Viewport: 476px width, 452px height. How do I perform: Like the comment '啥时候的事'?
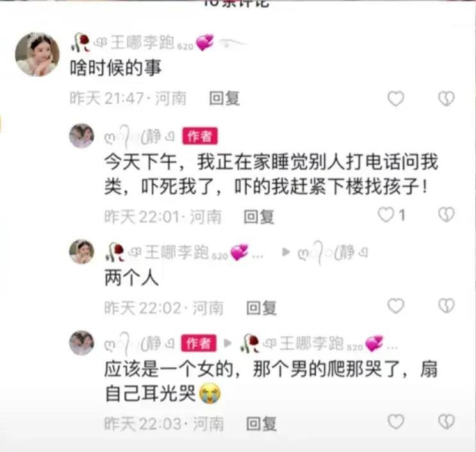(395, 99)
